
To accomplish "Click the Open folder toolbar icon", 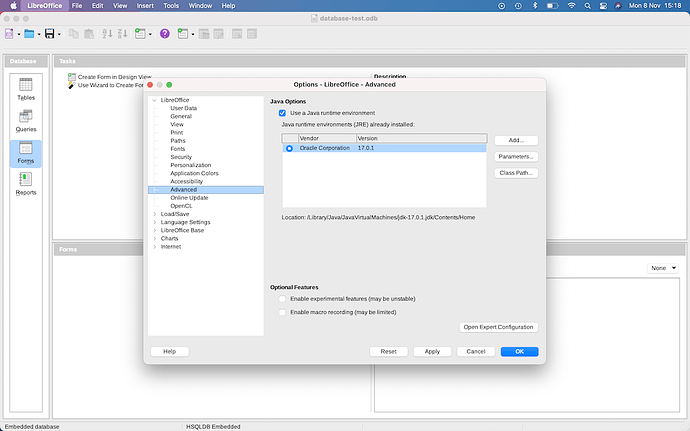I will point(29,34).
